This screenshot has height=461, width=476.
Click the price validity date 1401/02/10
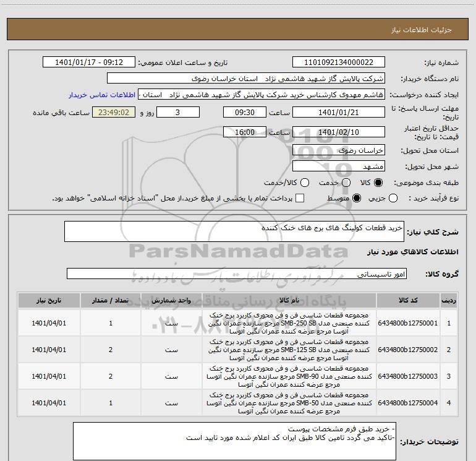(x=339, y=132)
